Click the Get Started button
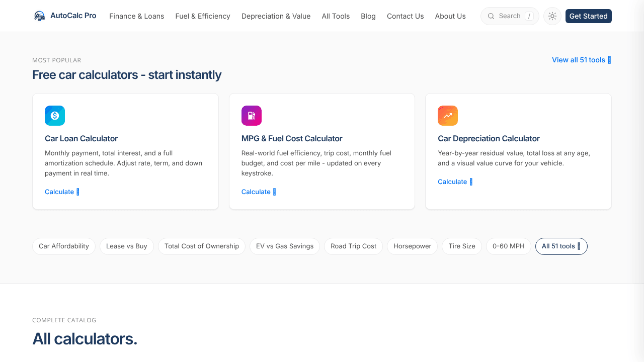 [x=589, y=16]
